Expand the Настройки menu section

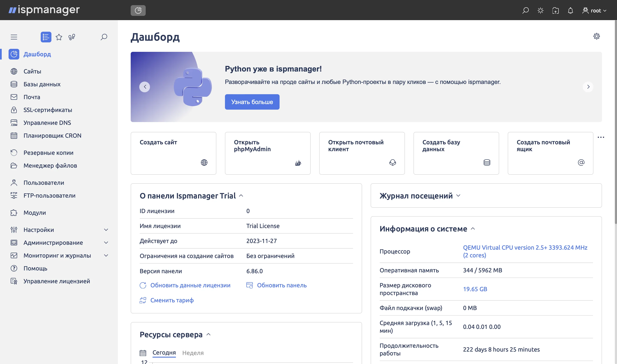(x=106, y=230)
